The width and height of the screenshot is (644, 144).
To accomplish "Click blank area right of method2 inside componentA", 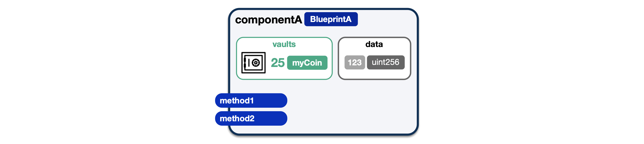I will pos(350,118).
